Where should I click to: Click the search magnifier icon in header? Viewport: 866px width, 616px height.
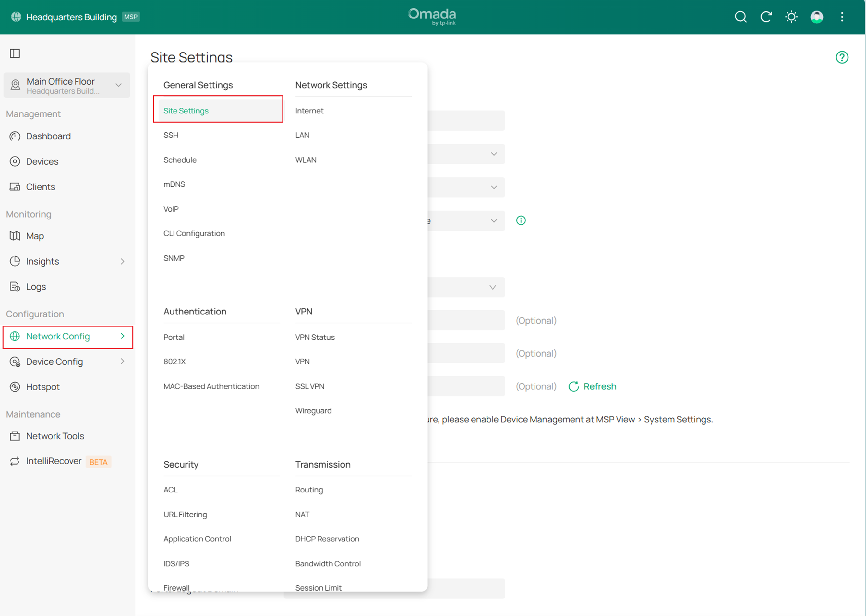(740, 17)
